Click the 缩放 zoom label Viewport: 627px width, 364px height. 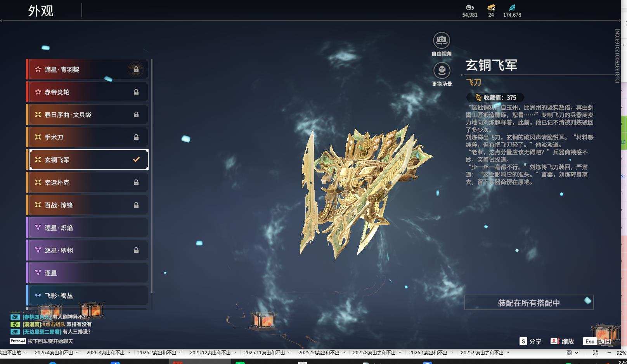(x=568, y=342)
